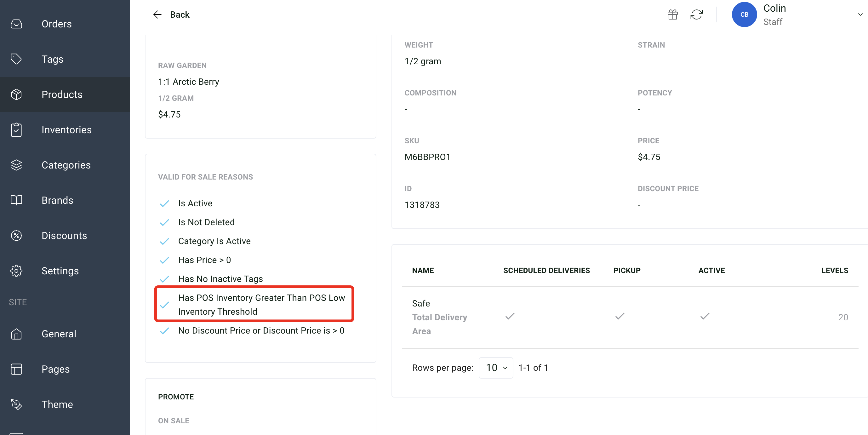This screenshot has width=868, height=435.
Task: Open Settings via the gear icon
Action: tap(16, 271)
